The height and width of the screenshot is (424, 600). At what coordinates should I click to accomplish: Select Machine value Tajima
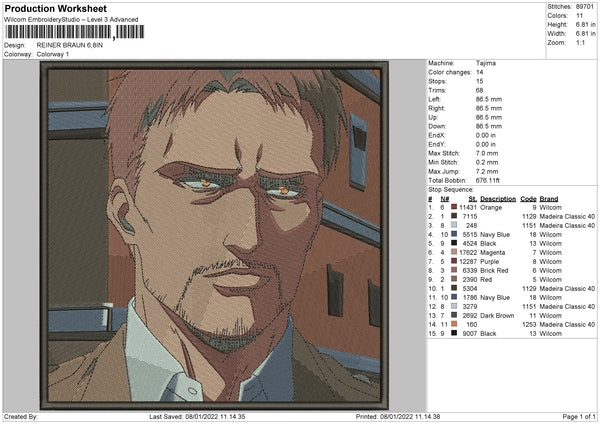[486, 63]
